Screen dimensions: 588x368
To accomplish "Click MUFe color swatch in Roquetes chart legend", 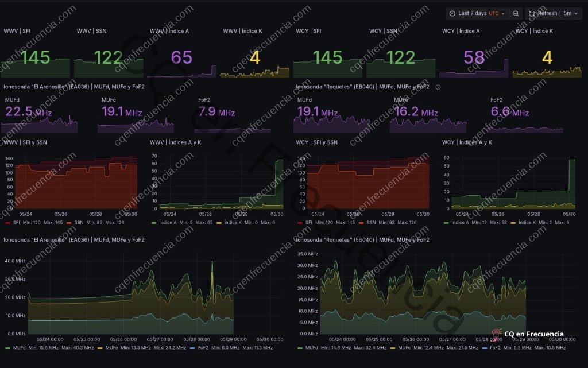I will point(393,347).
